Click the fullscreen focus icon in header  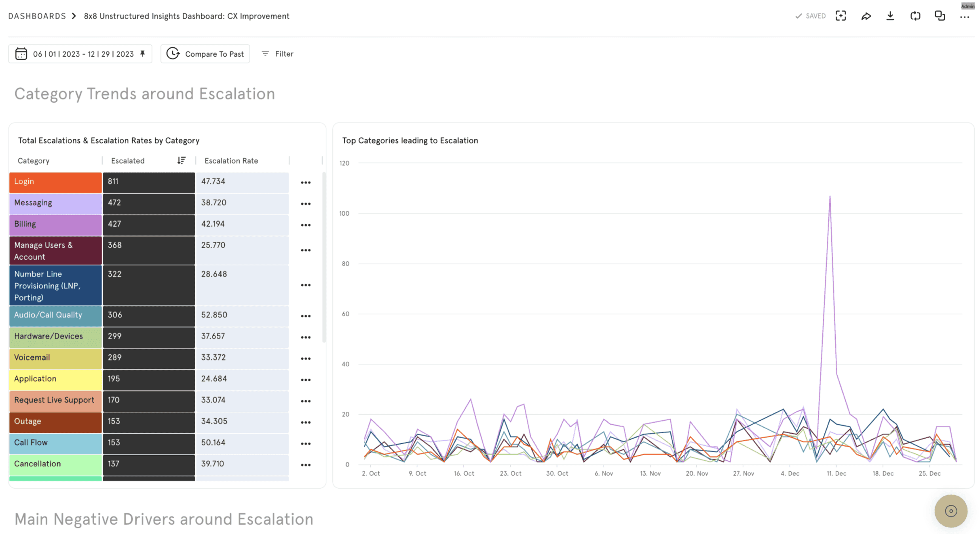[841, 16]
